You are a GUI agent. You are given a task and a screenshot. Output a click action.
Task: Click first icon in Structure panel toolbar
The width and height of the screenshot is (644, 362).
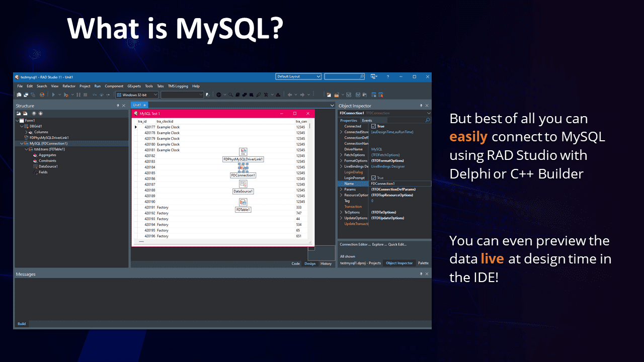[19, 114]
